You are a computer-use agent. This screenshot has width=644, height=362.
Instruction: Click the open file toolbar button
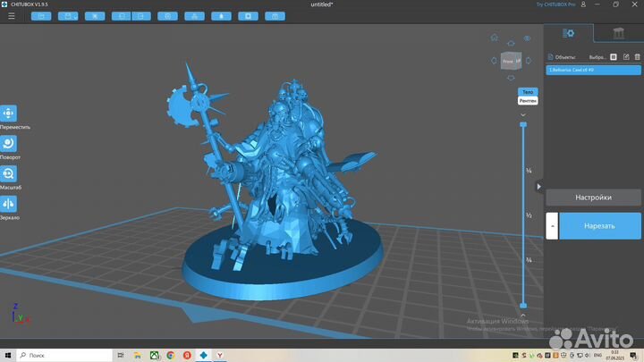[x=41, y=16]
